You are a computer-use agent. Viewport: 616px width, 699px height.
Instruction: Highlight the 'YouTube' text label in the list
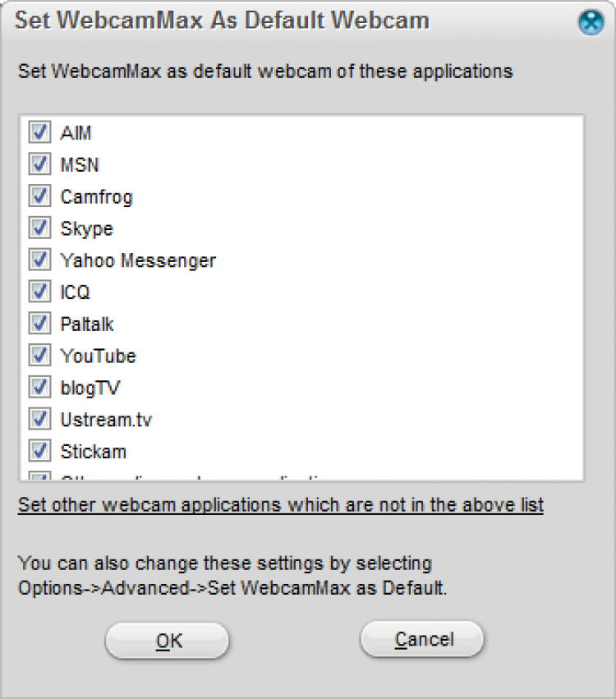tap(98, 356)
